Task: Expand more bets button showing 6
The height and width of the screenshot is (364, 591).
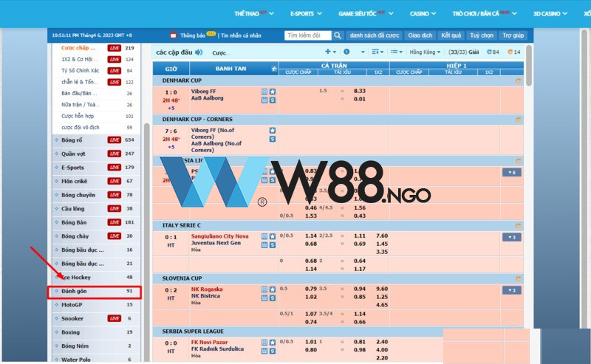Action: tap(512, 173)
